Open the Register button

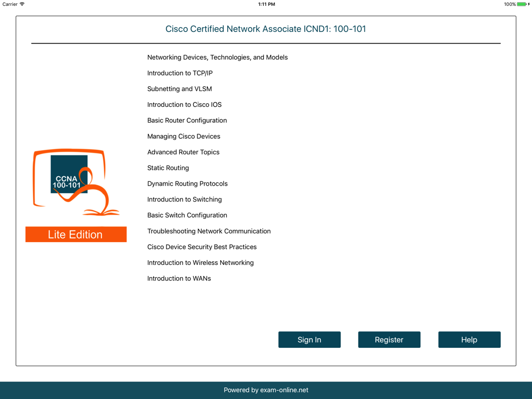pyautogui.click(x=389, y=339)
